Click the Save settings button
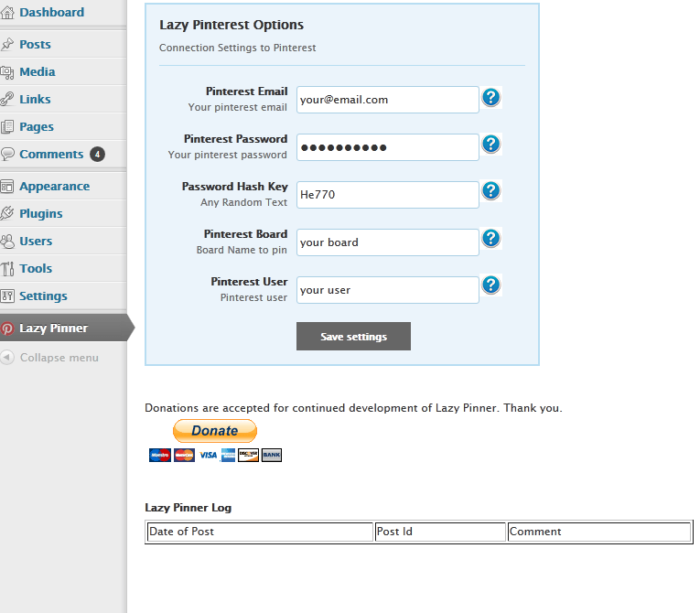The image size is (700, 613). pos(353,336)
